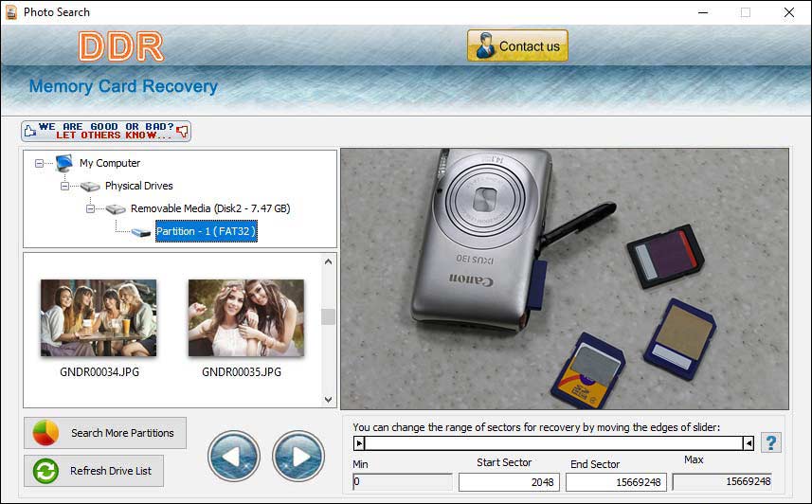Select Partition - 1 (FAT32)
Viewport: 812px width, 504px height.
(x=207, y=231)
